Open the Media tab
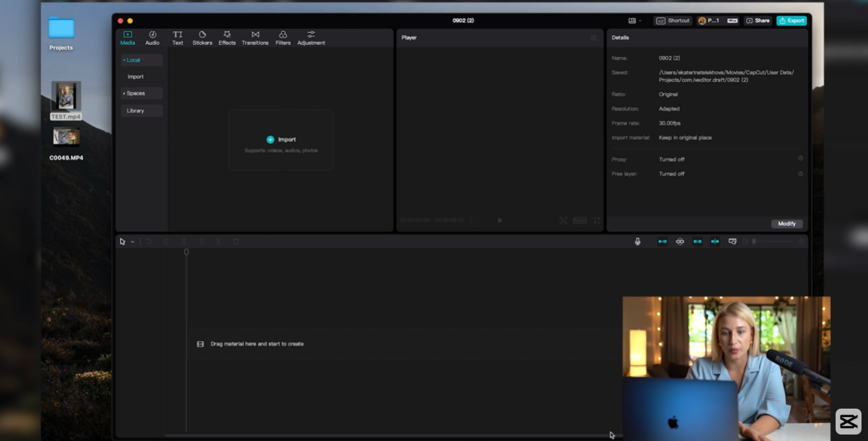This screenshot has height=441, width=868. (128, 38)
